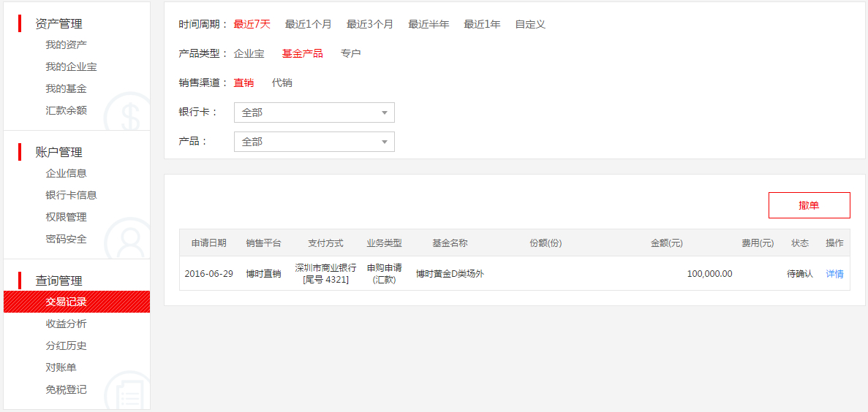
Task: Click the 资产管理 section heading
Action: [59, 24]
